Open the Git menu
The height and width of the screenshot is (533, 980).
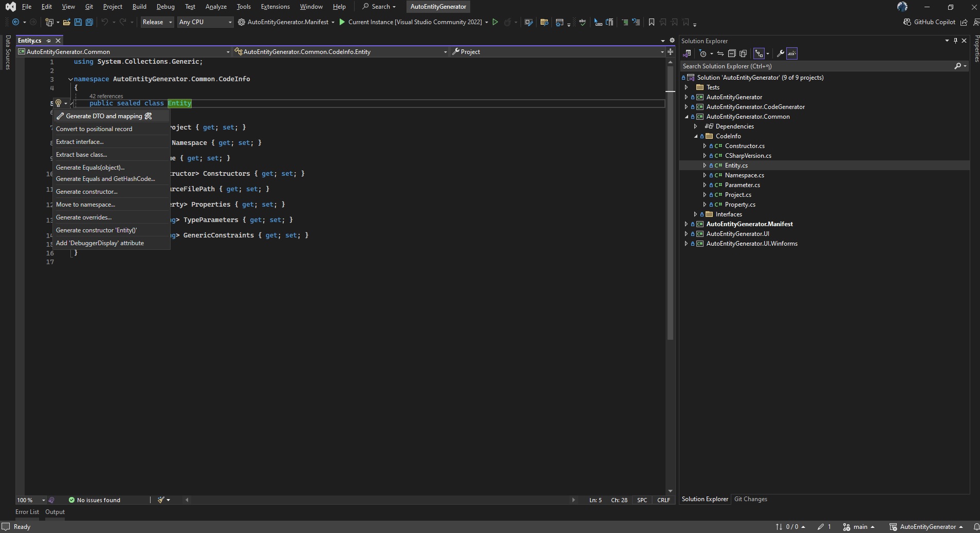coord(89,7)
